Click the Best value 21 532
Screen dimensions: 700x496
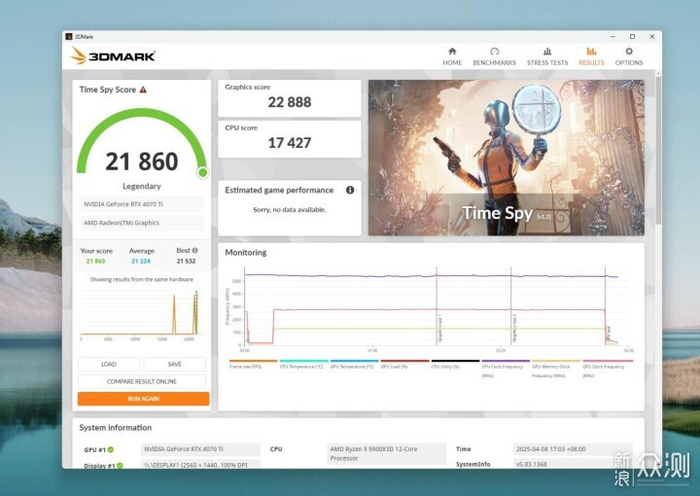(x=186, y=261)
